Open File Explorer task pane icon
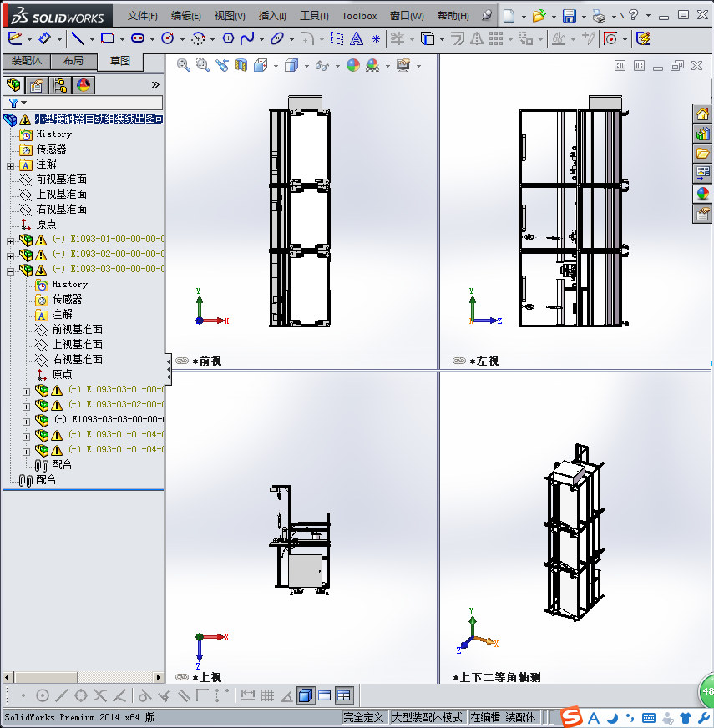Screen dimensions: 714x728 pos(702,154)
